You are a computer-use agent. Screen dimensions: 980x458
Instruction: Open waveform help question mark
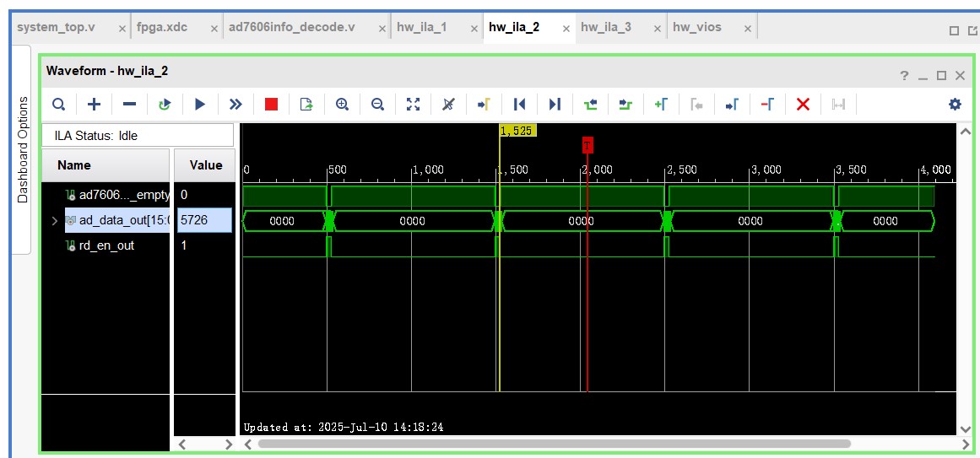904,76
